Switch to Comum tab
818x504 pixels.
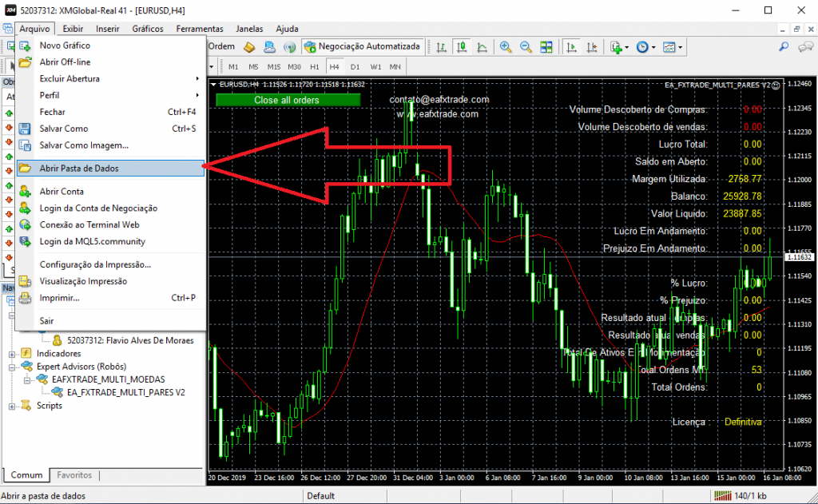tap(26, 474)
